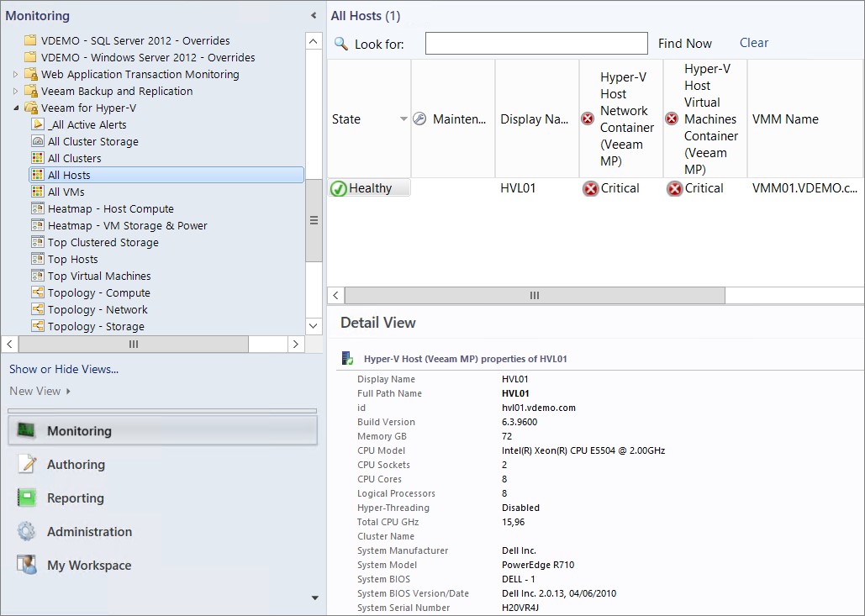Click the navigation tree scroll down arrow
Viewport: 865px width, 616px height.
pos(314,326)
